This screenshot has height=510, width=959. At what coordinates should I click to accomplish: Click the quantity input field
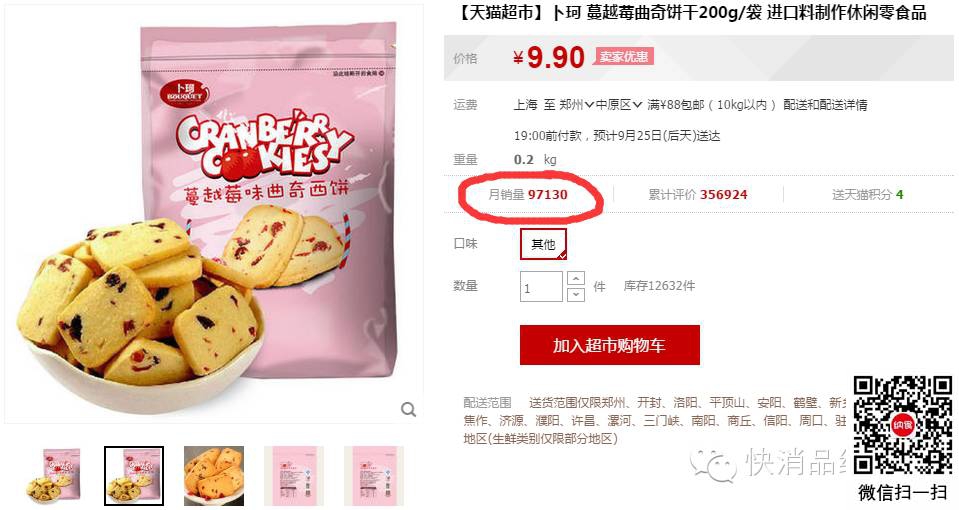pyautogui.click(x=541, y=287)
